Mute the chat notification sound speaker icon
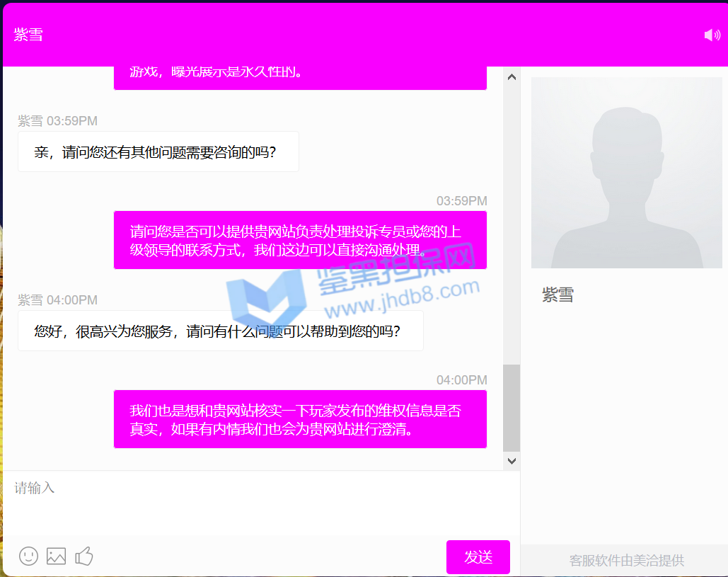The image size is (728, 577). click(712, 35)
